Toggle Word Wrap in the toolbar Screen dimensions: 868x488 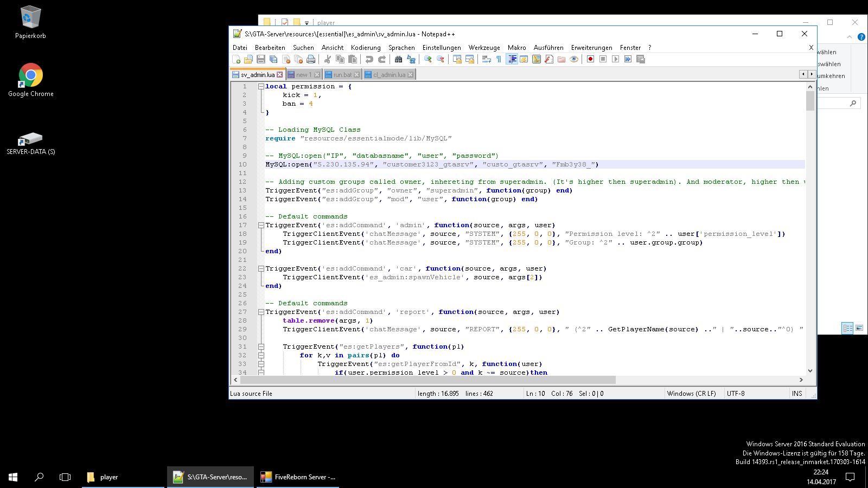[486, 59]
